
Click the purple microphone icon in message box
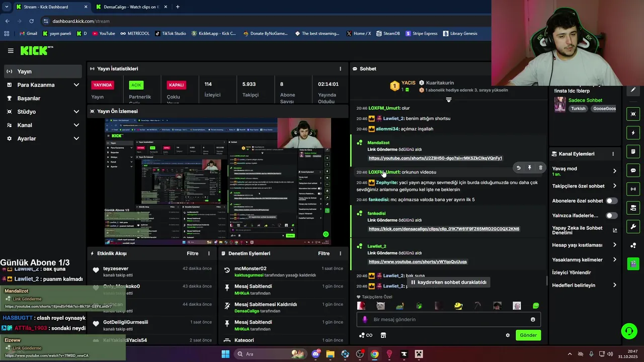tap(366, 319)
